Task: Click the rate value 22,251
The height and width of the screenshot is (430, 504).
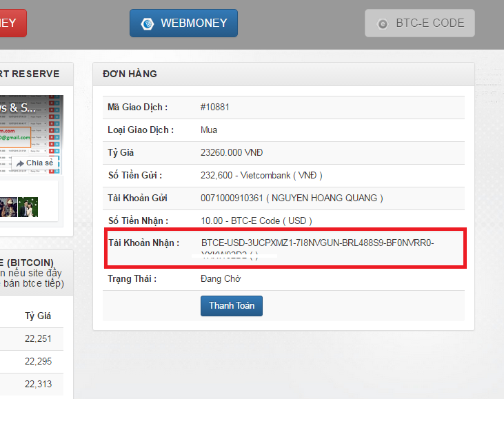Action: pyautogui.click(x=38, y=338)
